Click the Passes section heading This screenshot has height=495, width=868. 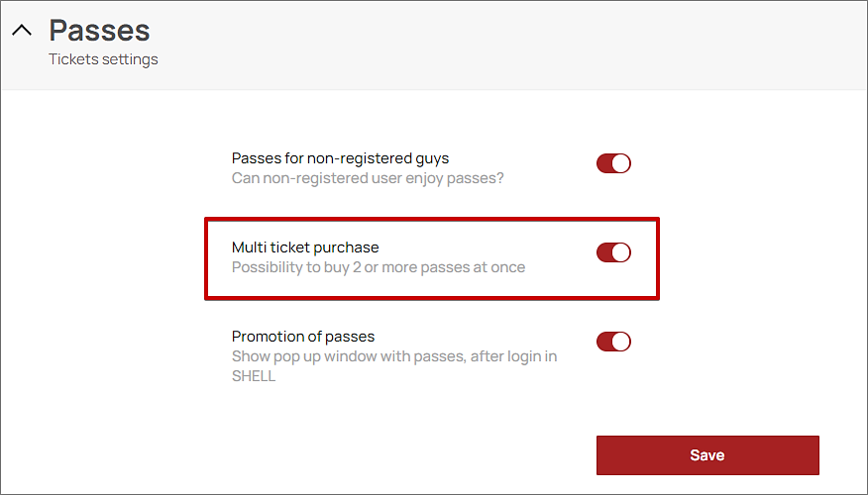coord(99,30)
